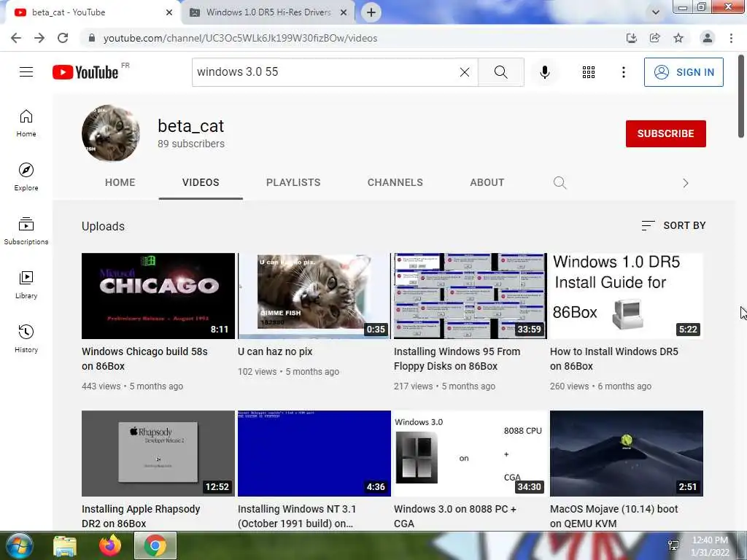Click the page vertical scrollbar thumb
This screenshot has width=747, height=560.
741,96
